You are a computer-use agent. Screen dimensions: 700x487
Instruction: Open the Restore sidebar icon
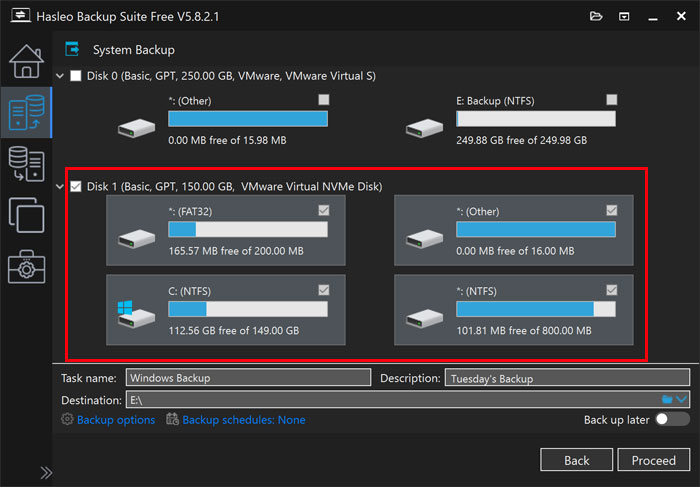pyautogui.click(x=26, y=164)
